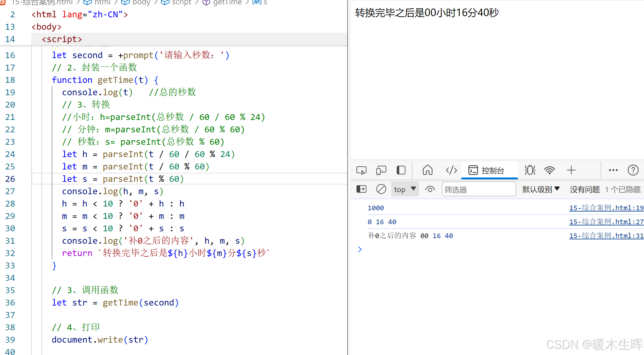Toggle the DevTools activity bar/dock panel icon
The height and width of the screenshot is (355, 644).
(x=401, y=170)
